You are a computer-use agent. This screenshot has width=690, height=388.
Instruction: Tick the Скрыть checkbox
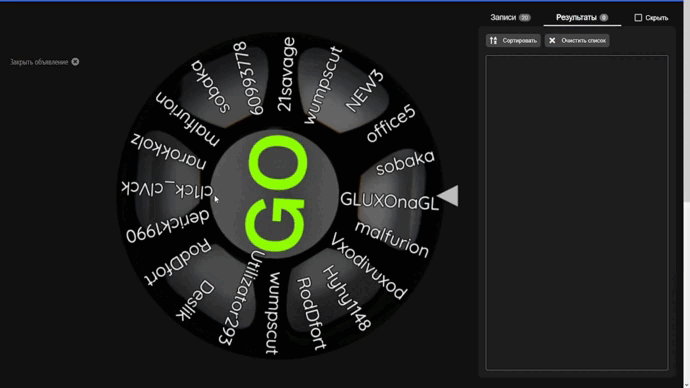(638, 18)
